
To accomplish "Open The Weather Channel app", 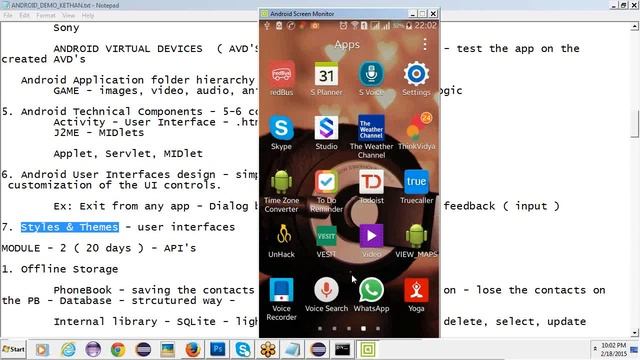I will (371, 128).
